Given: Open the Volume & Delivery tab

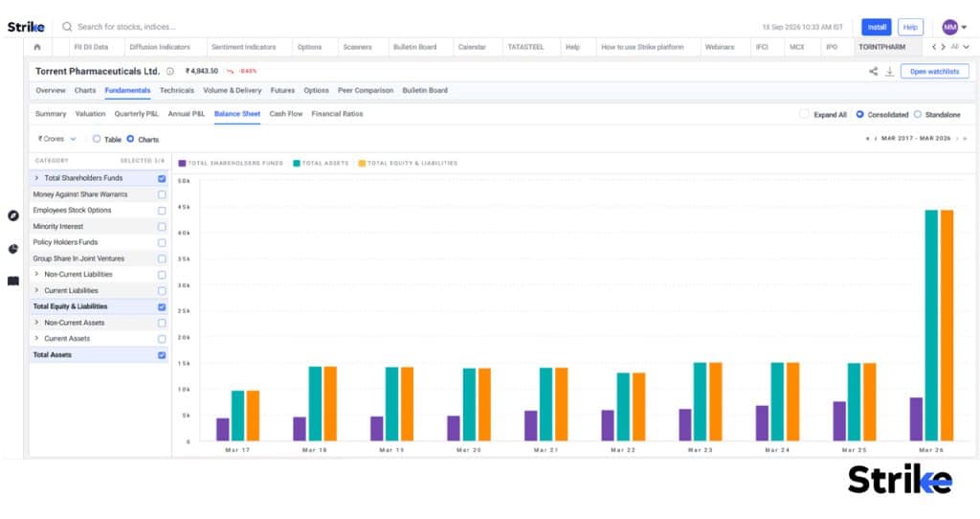Looking at the screenshot, I should pyautogui.click(x=232, y=91).
